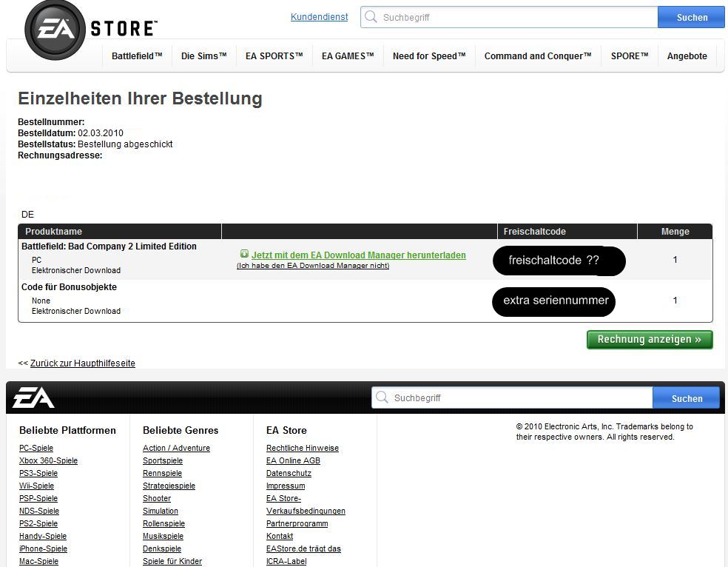Viewport: 728px width, 567px height.
Task: Open the Kontakt link
Action: [280, 536]
